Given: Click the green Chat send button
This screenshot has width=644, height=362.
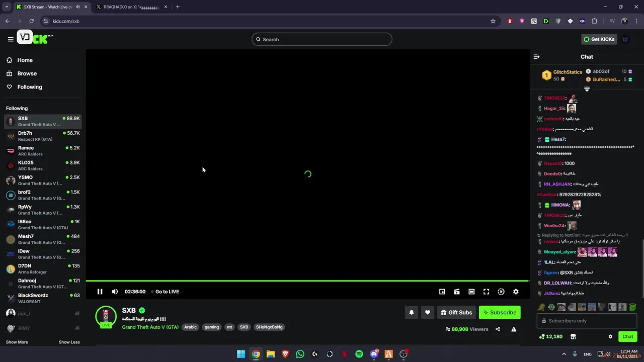Looking at the screenshot, I should 628,336.
